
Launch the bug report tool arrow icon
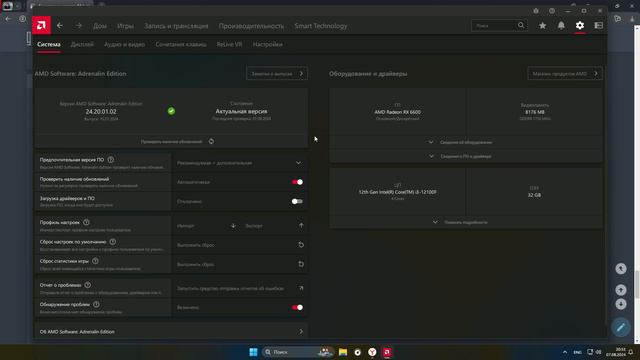tap(301, 288)
